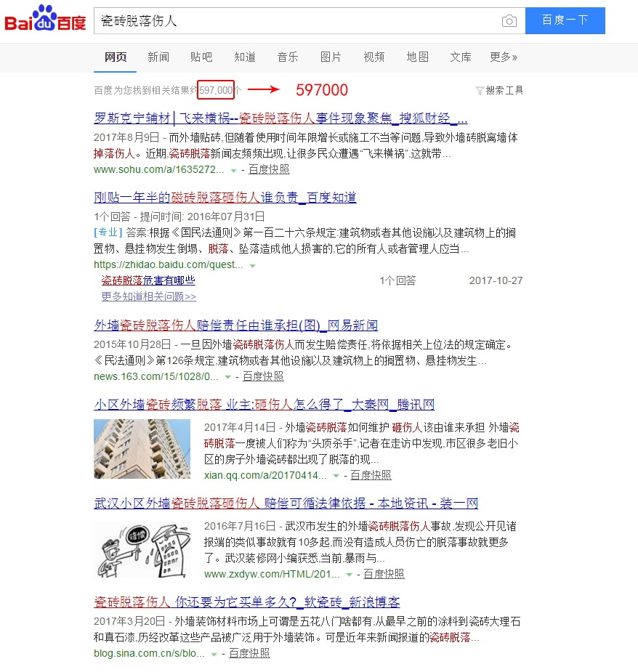
Task: Open 瓷砖脱落伤人 你还要为它买单多久 新浪博客 result
Action: 247,602
